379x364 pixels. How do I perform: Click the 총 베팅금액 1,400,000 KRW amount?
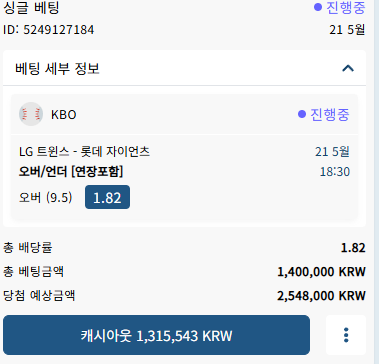pos(321,272)
